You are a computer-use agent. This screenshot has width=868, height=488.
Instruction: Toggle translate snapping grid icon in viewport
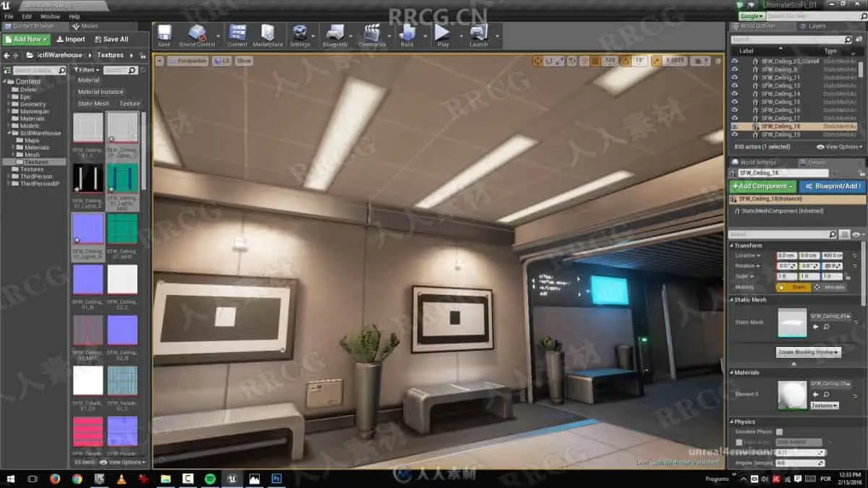tap(594, 61)
